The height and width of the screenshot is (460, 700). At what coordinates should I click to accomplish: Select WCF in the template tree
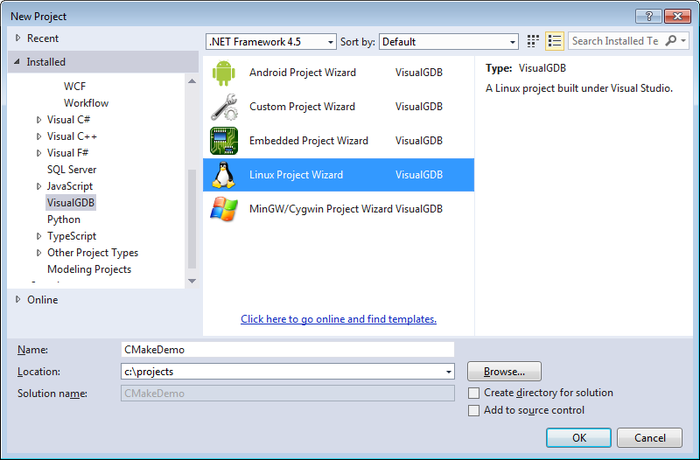75,86
